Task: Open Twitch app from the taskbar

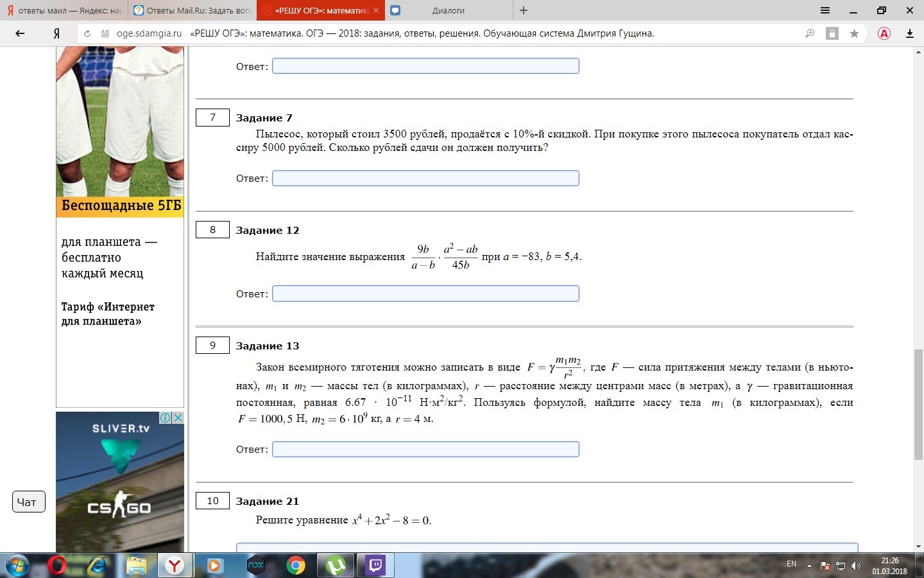Action: point(375,566)
